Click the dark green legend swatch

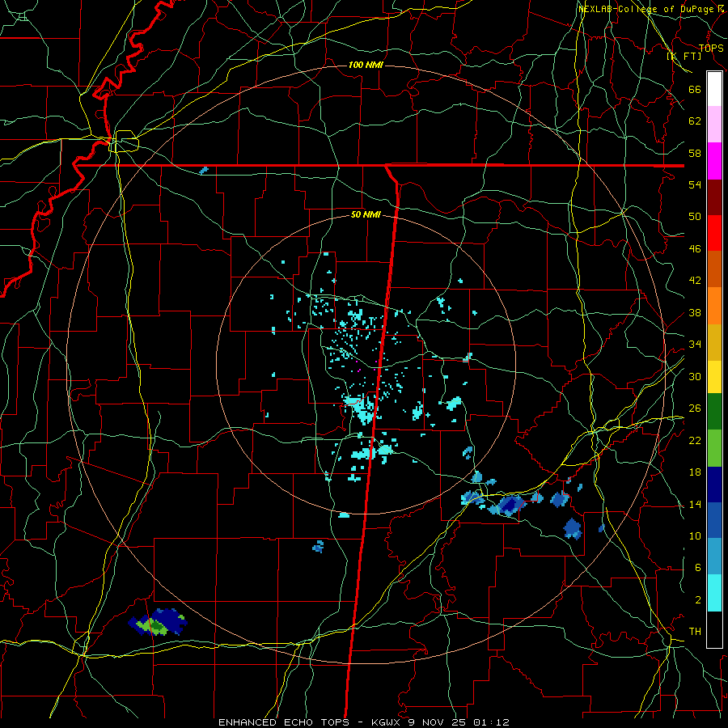tap(714, 412)
